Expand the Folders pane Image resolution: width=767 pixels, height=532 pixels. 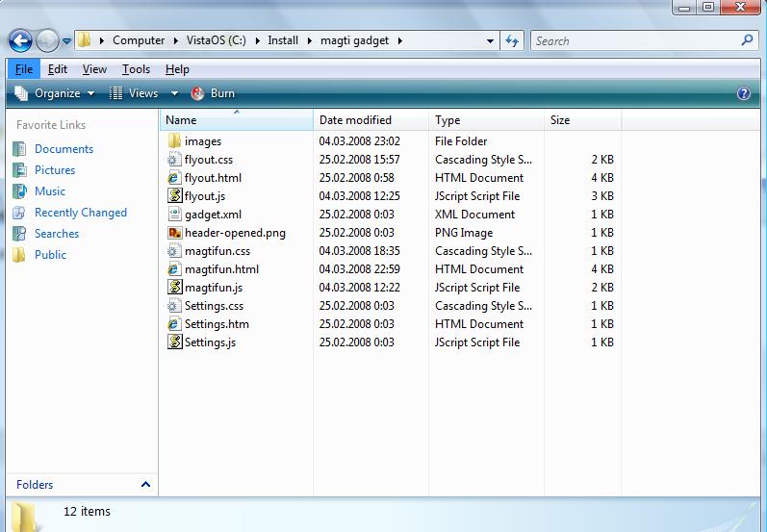click(x=145, y=485)
